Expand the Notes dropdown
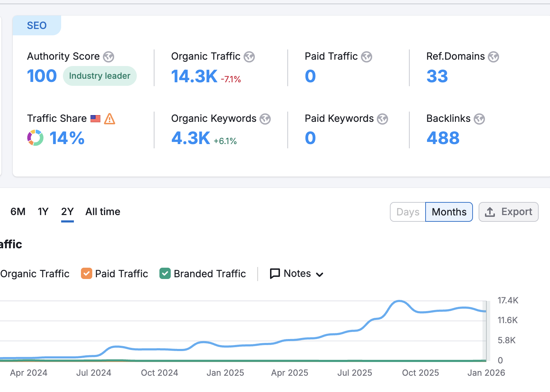 point(297,274)
